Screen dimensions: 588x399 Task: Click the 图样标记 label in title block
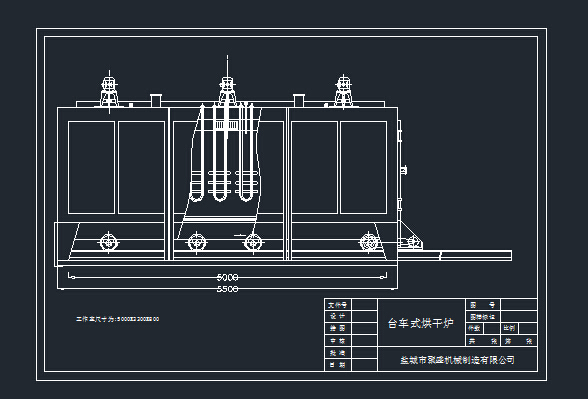pyautogui.click(x=483, y=317)
